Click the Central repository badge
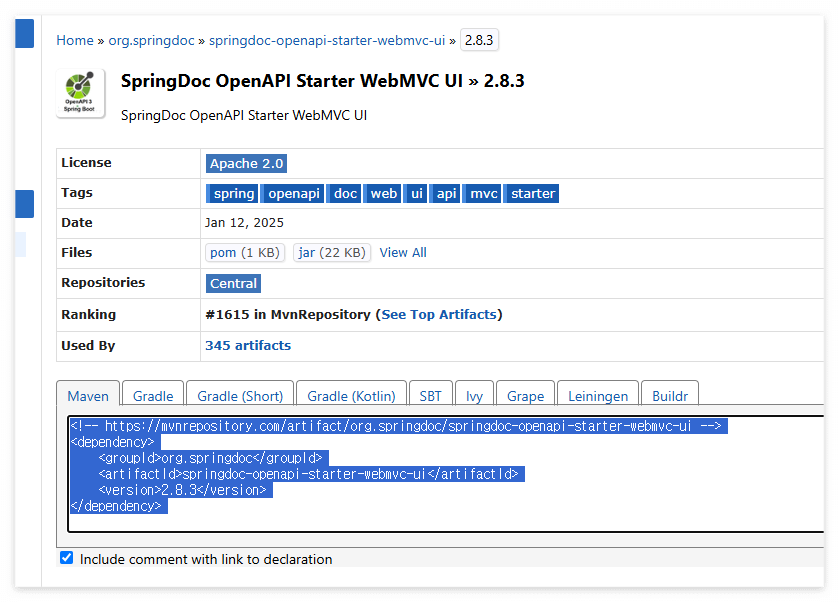Screen dimensions: 839x602 coord(233,283)
